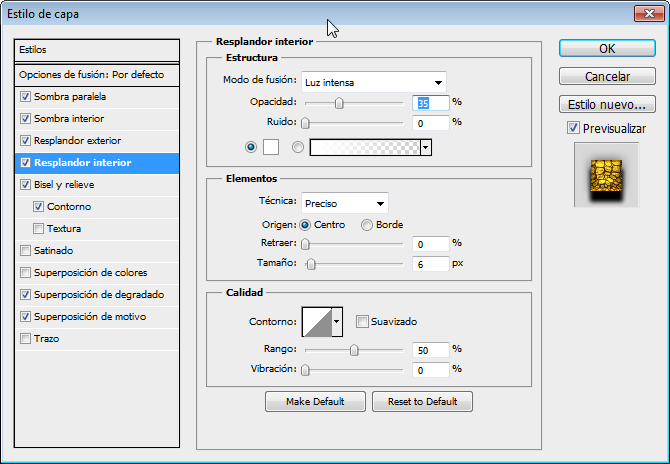Click the Cancelar button

(x=607, y=76)
